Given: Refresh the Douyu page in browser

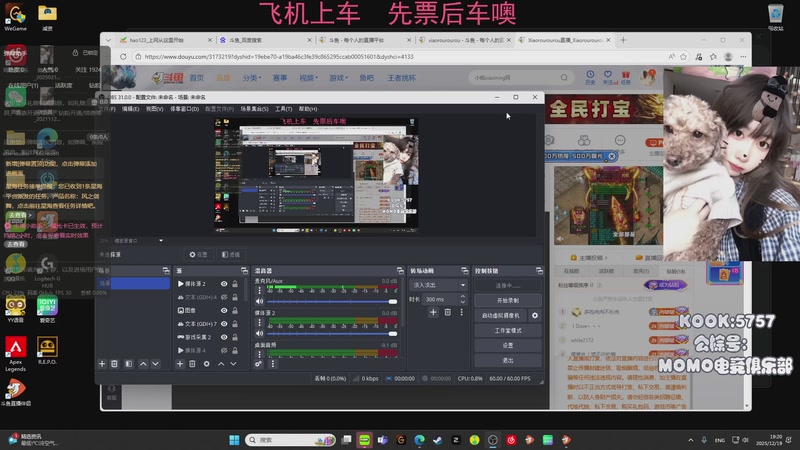Looking at the screenshot, I should tap(123, 57).
